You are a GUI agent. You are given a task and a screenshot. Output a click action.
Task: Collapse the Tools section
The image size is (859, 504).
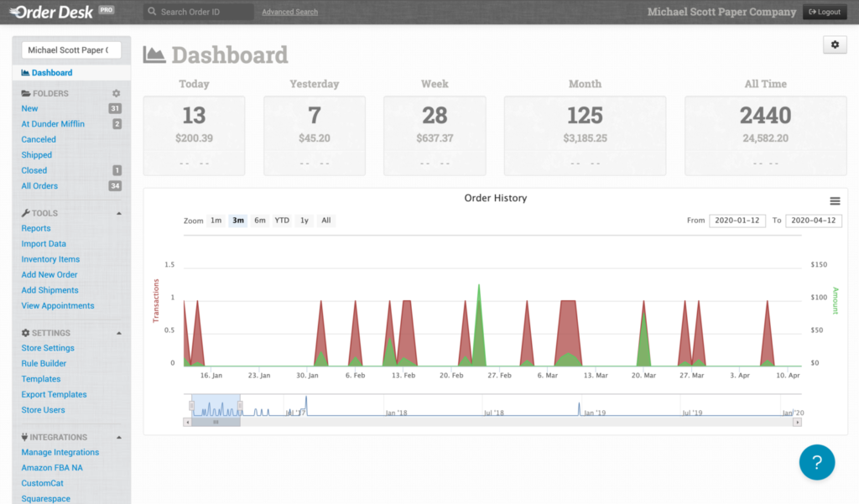click(118, 214)
